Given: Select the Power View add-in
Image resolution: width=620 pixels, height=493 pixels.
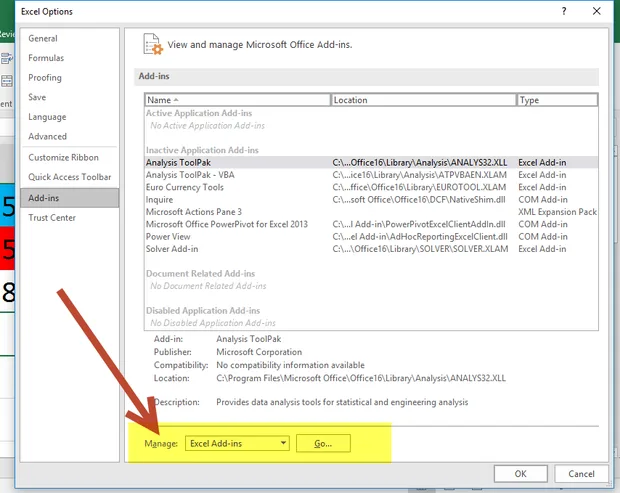Looking at the screenshot, I should tap(371, 236).
